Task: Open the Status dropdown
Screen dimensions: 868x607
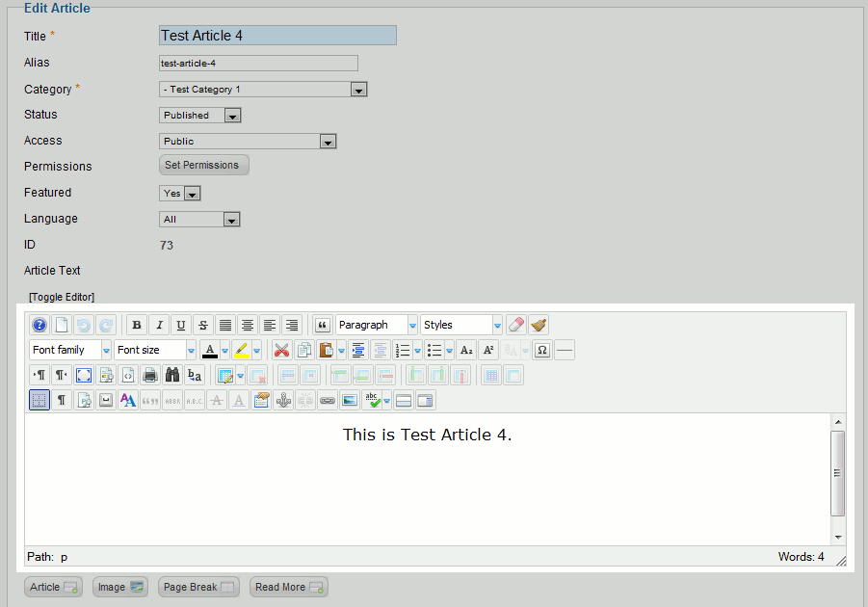Action: (x=199, y=116)
